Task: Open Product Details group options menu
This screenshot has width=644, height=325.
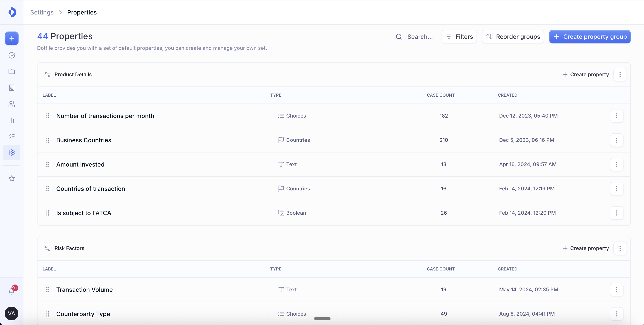Action: tap(620, 75)
